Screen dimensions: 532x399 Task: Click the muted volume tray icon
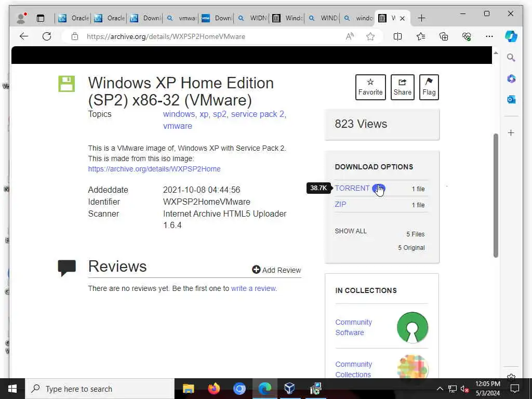click(x=464, y=389)
